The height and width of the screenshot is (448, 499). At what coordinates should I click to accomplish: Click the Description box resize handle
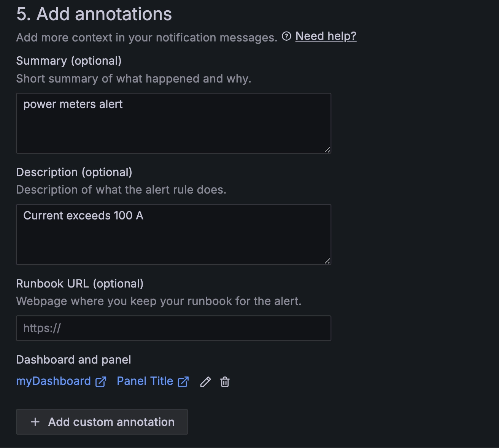[x=327, y=261]
